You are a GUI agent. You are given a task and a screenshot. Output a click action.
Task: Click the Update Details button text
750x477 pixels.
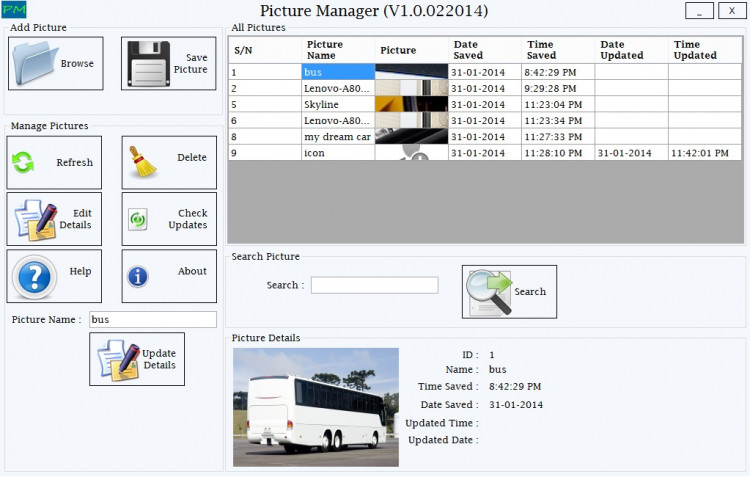click(x=159, y=359)
